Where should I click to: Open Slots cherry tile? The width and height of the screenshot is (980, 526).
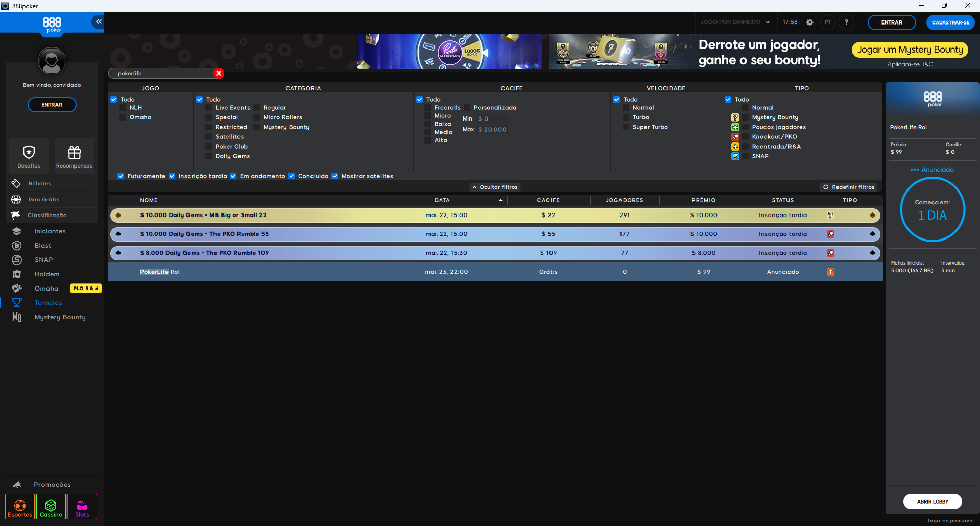82,507
